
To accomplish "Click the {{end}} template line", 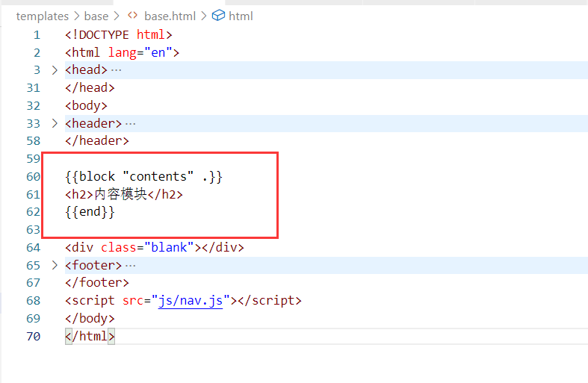I will (x=90, y=212).
